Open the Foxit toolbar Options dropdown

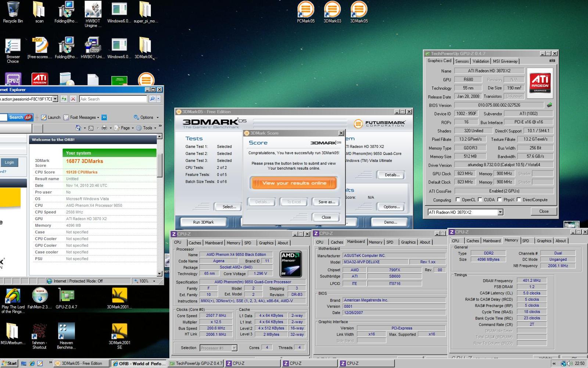(146, 117)
